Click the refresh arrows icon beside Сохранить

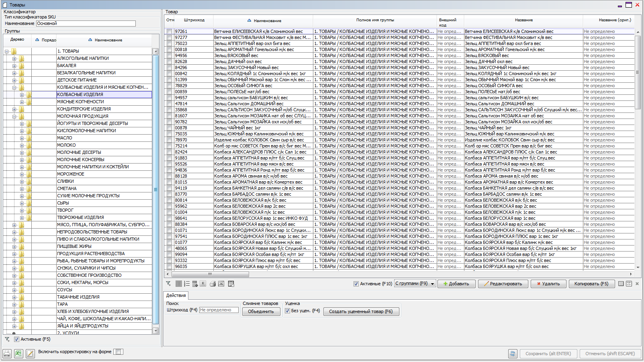513,354
